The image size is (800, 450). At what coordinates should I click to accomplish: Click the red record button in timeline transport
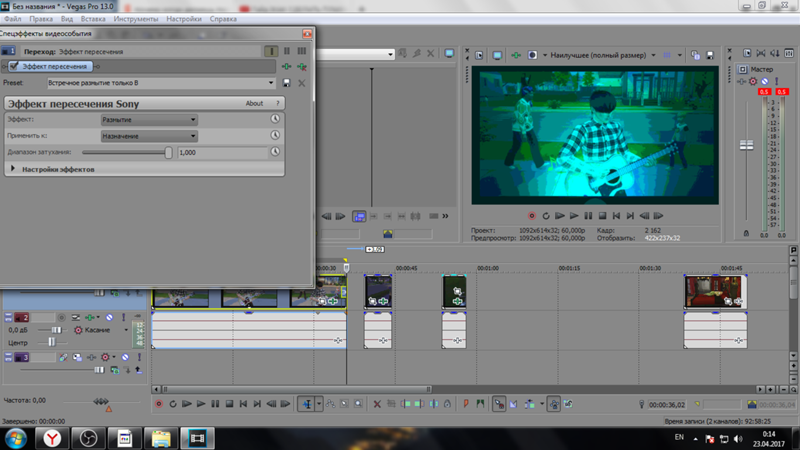[x=158, y=404]
